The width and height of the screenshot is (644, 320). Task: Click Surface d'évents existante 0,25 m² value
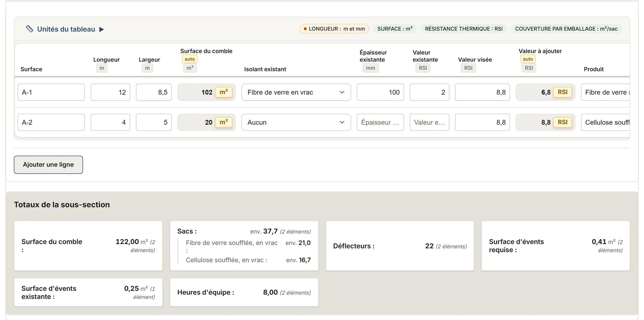(x=139, y=292)
